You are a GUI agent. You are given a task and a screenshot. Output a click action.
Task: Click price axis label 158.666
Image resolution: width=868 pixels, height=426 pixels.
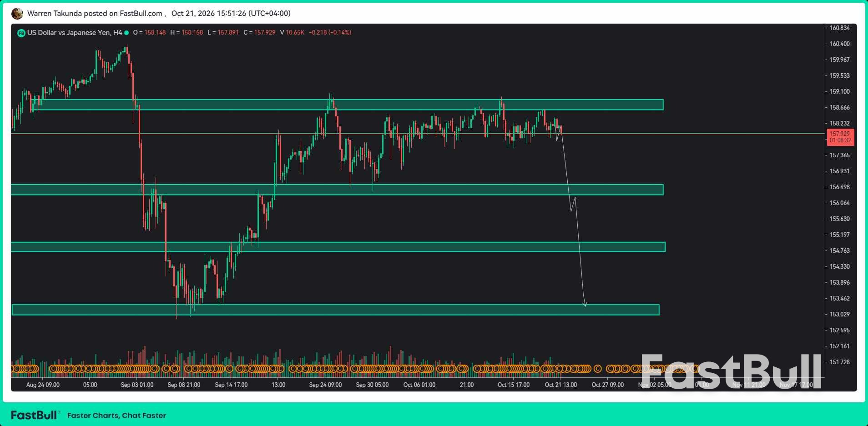coord(839,107)
